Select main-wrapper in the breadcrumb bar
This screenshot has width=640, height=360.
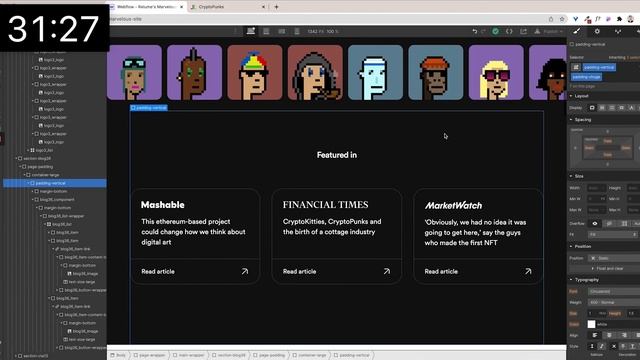[189, 355]
